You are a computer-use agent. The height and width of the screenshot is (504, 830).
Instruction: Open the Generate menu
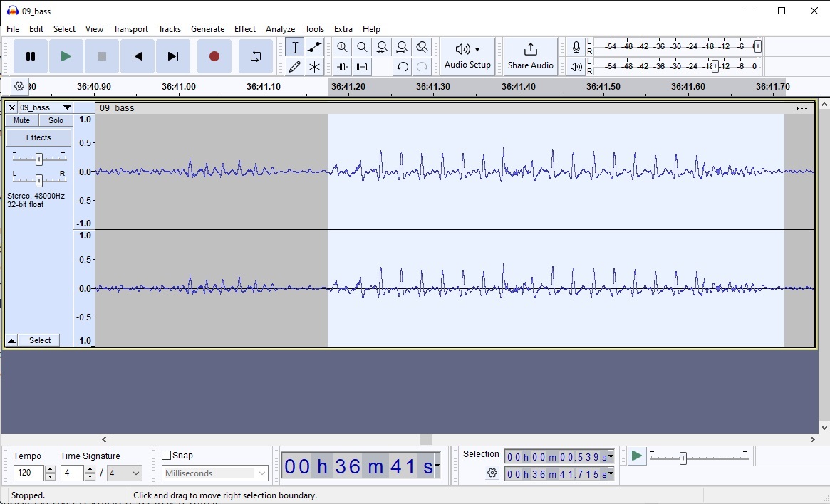click(x=207, y=29)
